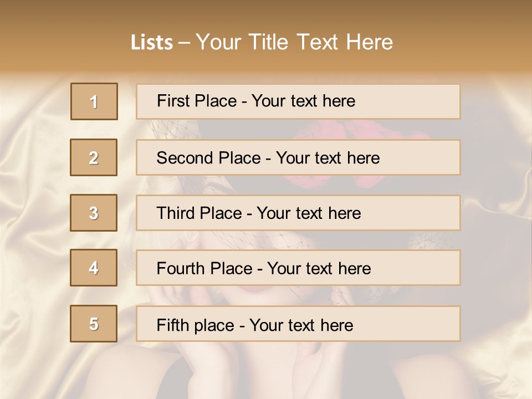Select the number 4 box

click(x=94, y=268)
